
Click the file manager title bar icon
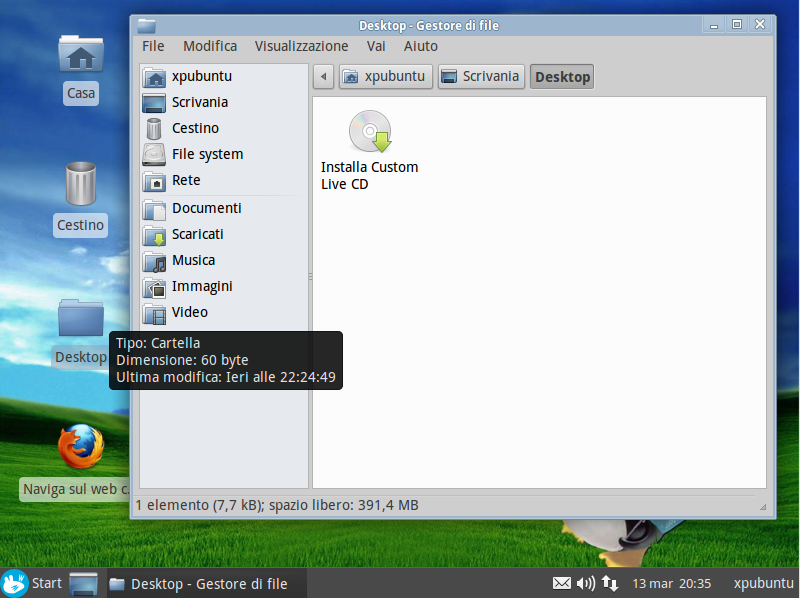point(146,26)
